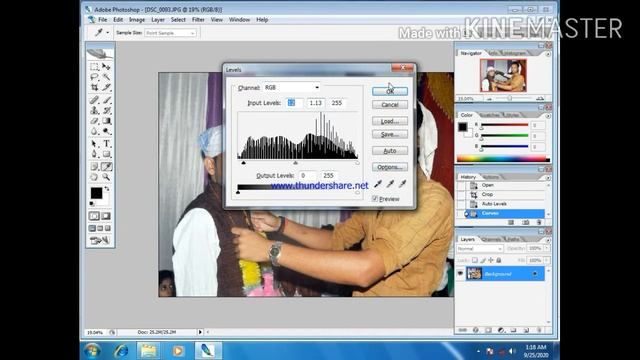
Task: Select the Slice tool
Action: point(106,87)
